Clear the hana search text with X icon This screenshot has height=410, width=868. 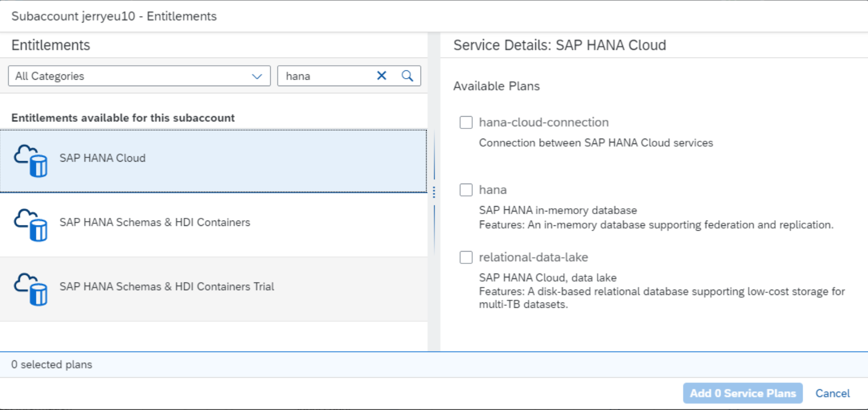(381, 76)
